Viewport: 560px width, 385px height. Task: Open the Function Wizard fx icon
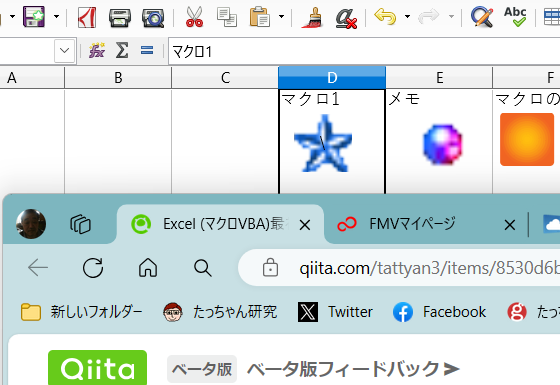(x=96, y=50)
